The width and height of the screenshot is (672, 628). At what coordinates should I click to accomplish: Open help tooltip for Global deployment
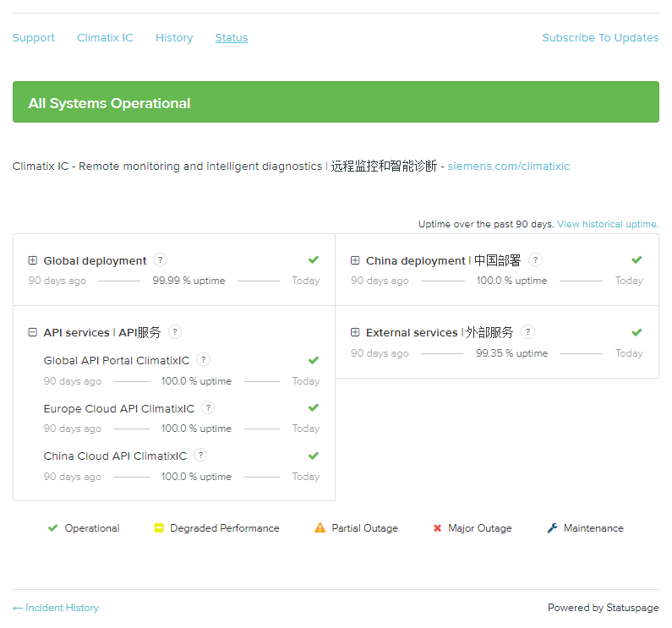(160, 259)
